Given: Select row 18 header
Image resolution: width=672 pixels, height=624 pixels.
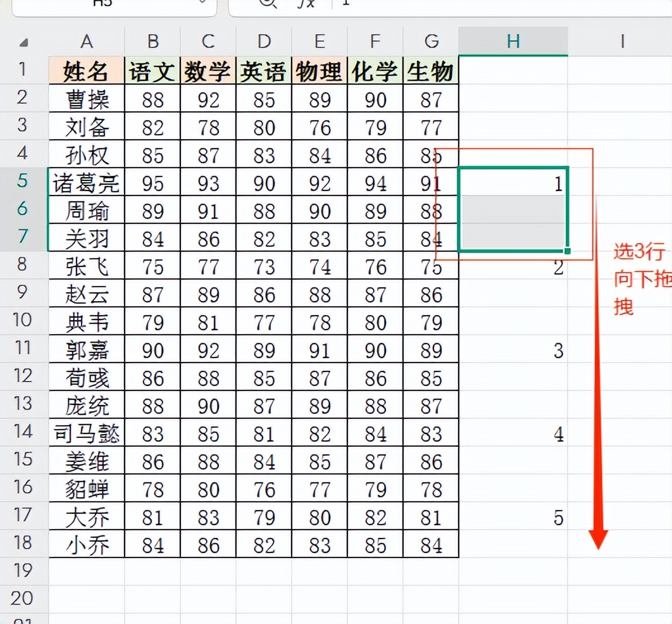Looking at the screenshot, I should pyautogui.click(x=23, y=544).
